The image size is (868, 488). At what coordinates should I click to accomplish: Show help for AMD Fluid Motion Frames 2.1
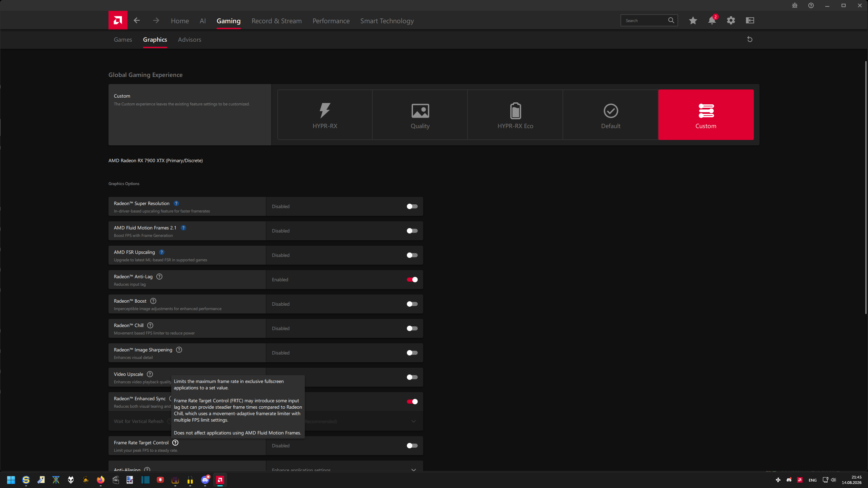183,228
